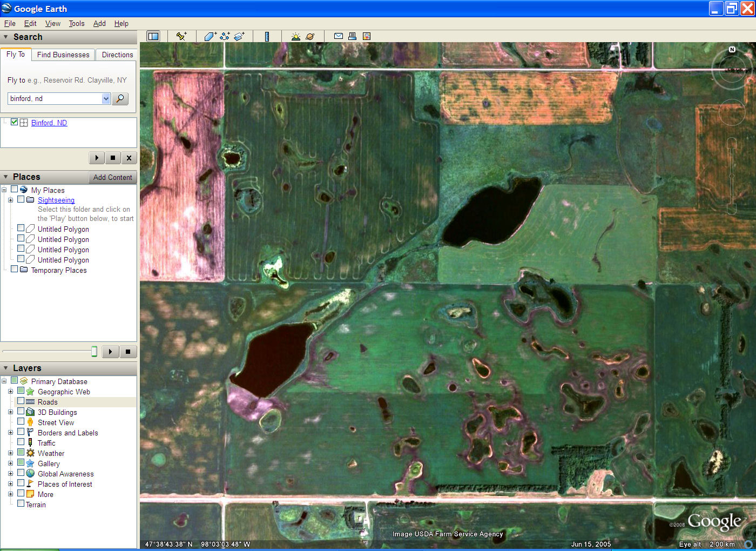Image resolution: width=756 pixels, height=551 pixels.
Task: Enable the Traffic layer checkbox
Action: (x=21, y=442)
